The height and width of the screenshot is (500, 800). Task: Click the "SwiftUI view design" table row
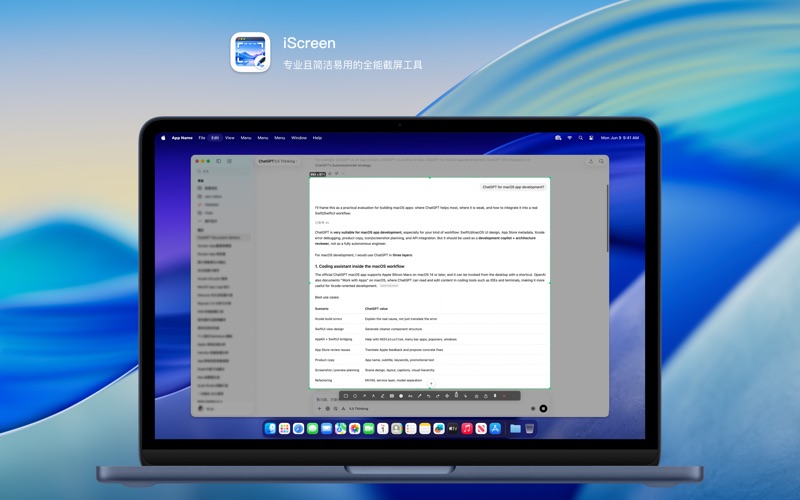point(431,329)
